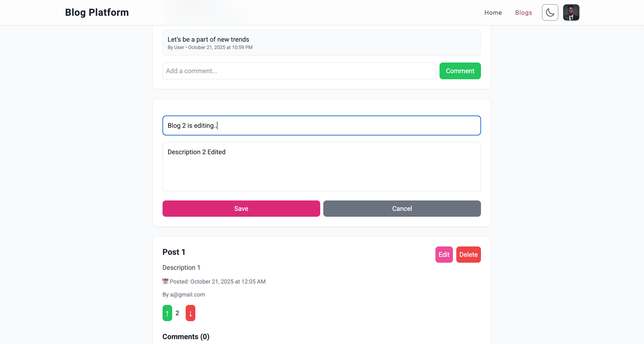Screen dimensions: 644x344
Task: Navigate to Home
Action: pos(493,12)
